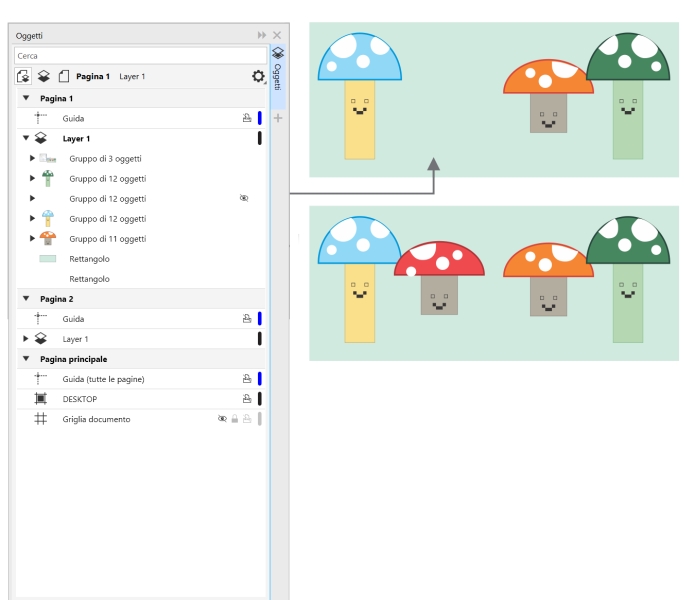695x600 pixels.
Task: Click the blue color bar of Pagina 2 Guida
Action: [x=260, y=319]
